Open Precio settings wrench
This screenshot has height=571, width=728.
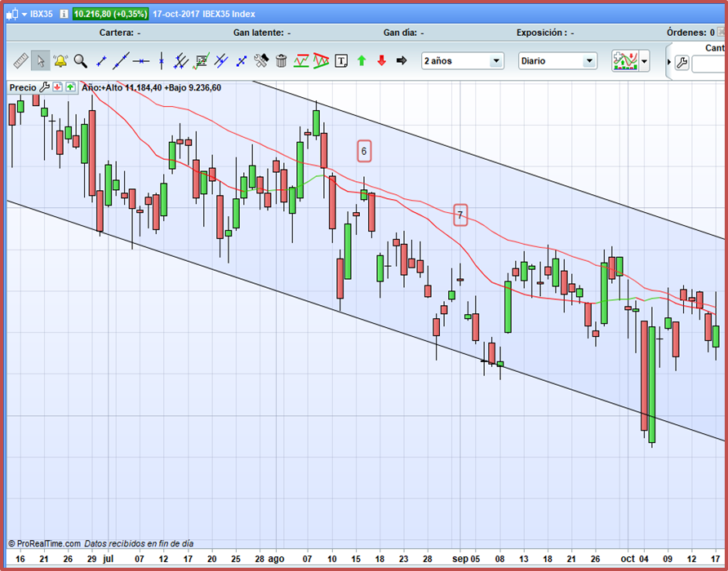pyautogui.click(x=44, y=87)
